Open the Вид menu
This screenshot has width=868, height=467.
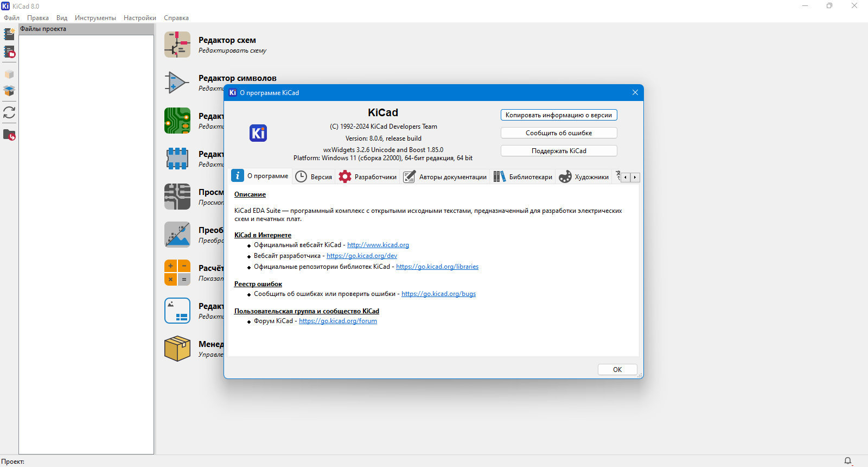click(62, 18)
